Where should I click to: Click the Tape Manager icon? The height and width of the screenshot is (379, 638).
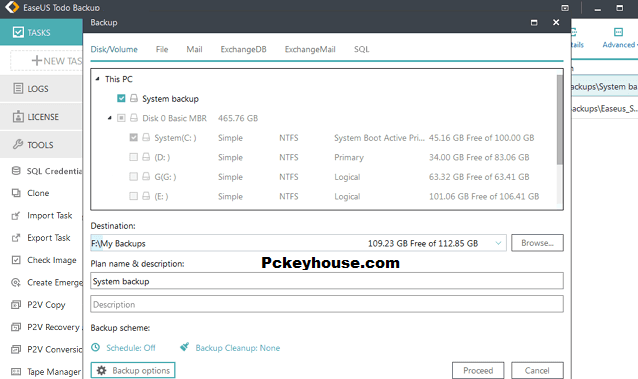coord(16,372)
